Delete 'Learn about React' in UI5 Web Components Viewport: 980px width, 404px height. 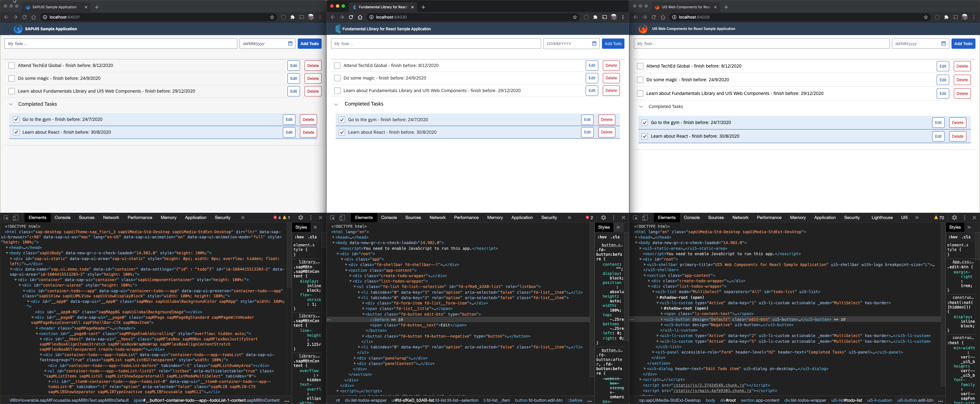click(x=957, y=136)
